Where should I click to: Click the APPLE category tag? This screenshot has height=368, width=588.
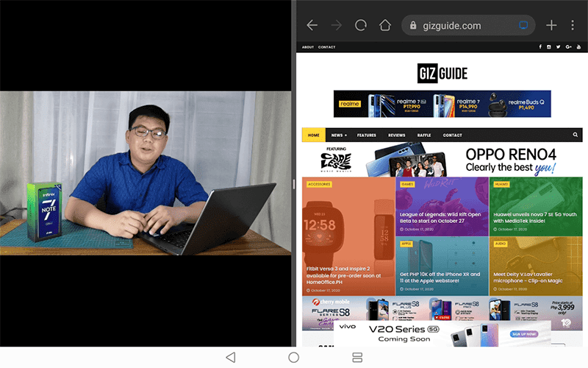click(406, 244)
